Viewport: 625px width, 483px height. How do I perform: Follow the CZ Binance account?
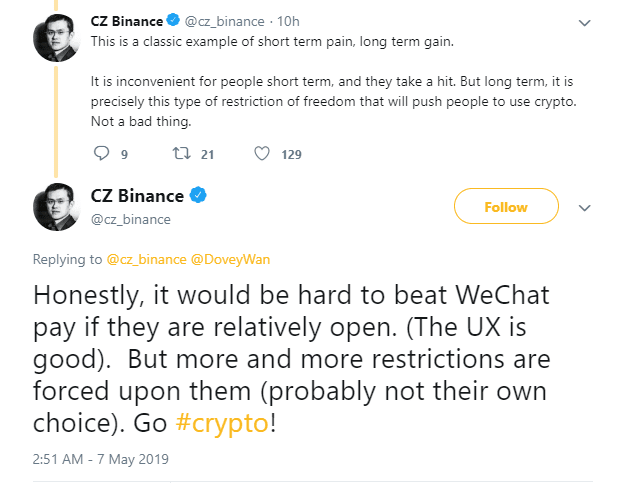pos(505,207)
